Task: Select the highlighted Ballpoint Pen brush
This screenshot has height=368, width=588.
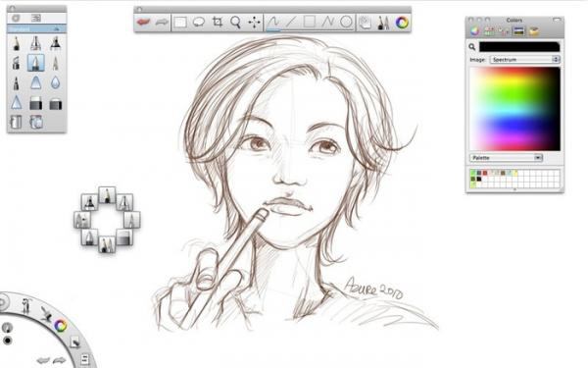Action: point(35,63)
